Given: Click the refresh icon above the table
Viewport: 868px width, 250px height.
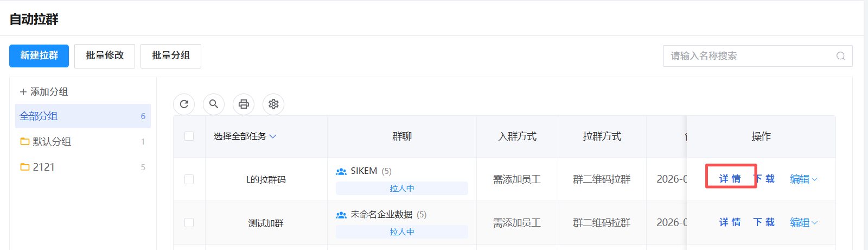Looking at the screenshot, I should pos(184,104).
